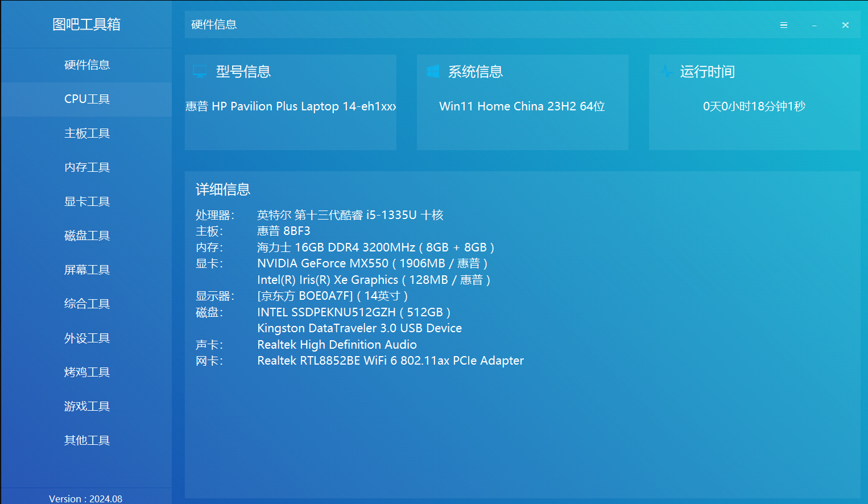Click the i5-1335U processor line
The image size is (868, 504).
click(x=350, y=215)
